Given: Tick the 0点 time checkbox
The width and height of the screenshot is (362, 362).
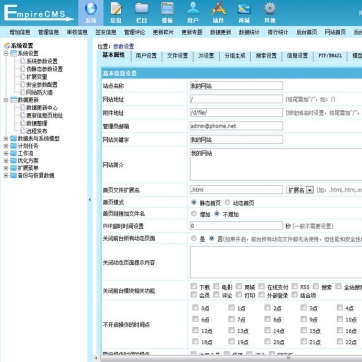Looking at the screenshot, I should [x=195, y=308].
